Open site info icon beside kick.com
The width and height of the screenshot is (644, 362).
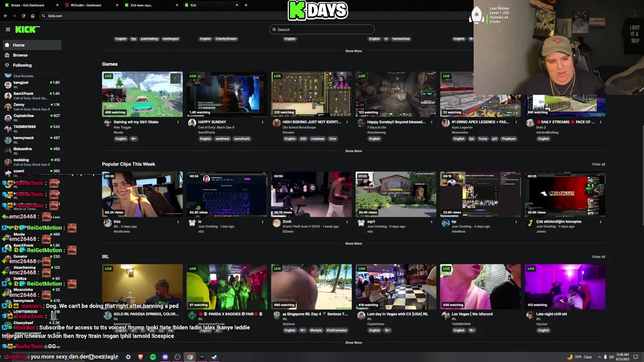point(43,16)
